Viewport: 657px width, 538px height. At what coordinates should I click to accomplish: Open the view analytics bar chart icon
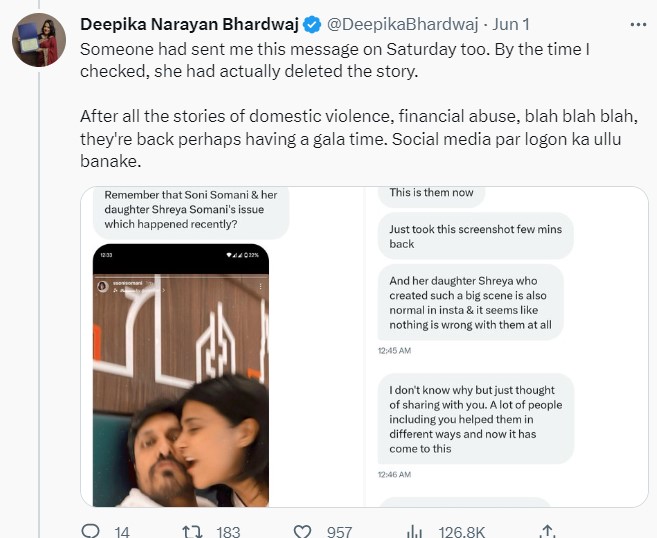pyautogui.click(x=414, y=531)
